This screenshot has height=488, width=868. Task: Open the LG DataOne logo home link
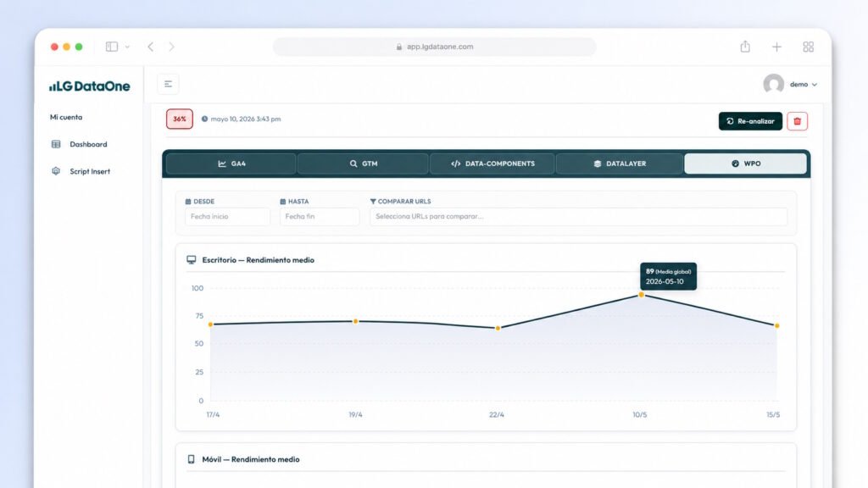tap(90, 86)
